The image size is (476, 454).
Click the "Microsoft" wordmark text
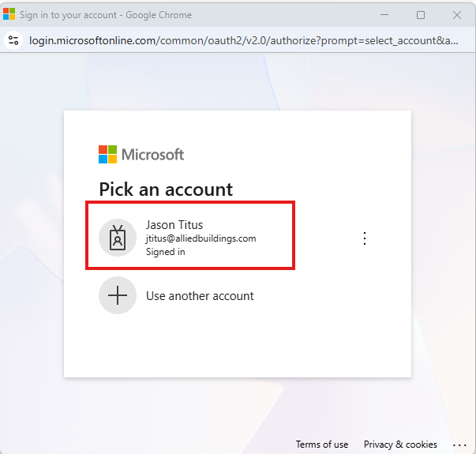pyautogui.click(x=152, y=154)
